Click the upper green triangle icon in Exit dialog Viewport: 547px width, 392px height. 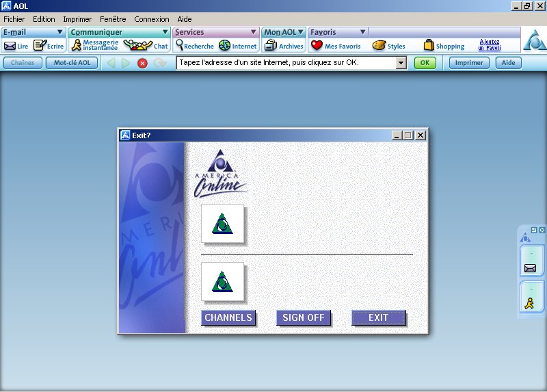pyautogui.click(x=223, y=224)
